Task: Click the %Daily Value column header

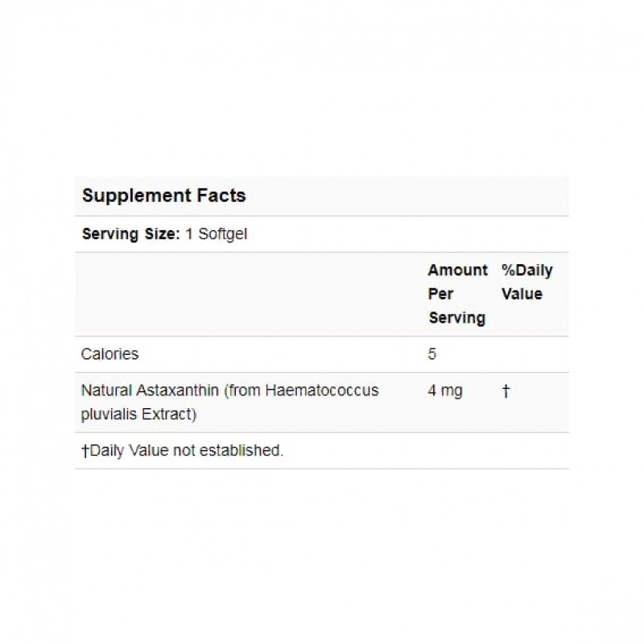Action: coord(526,282)
